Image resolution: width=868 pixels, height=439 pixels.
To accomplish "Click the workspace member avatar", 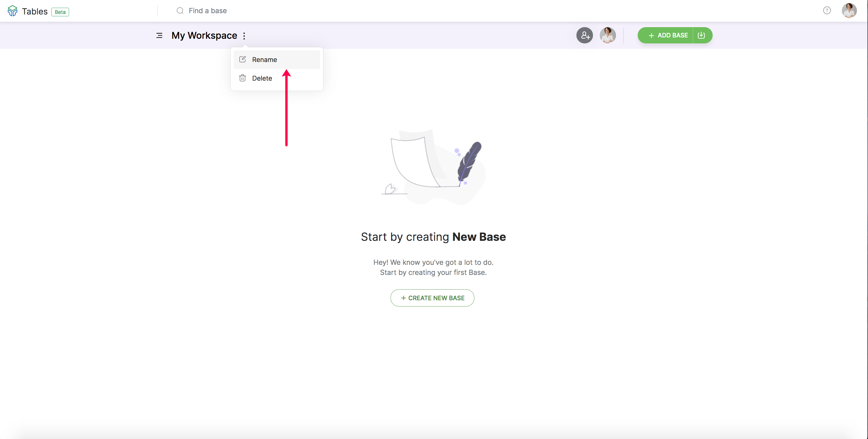I will point(607,35).
